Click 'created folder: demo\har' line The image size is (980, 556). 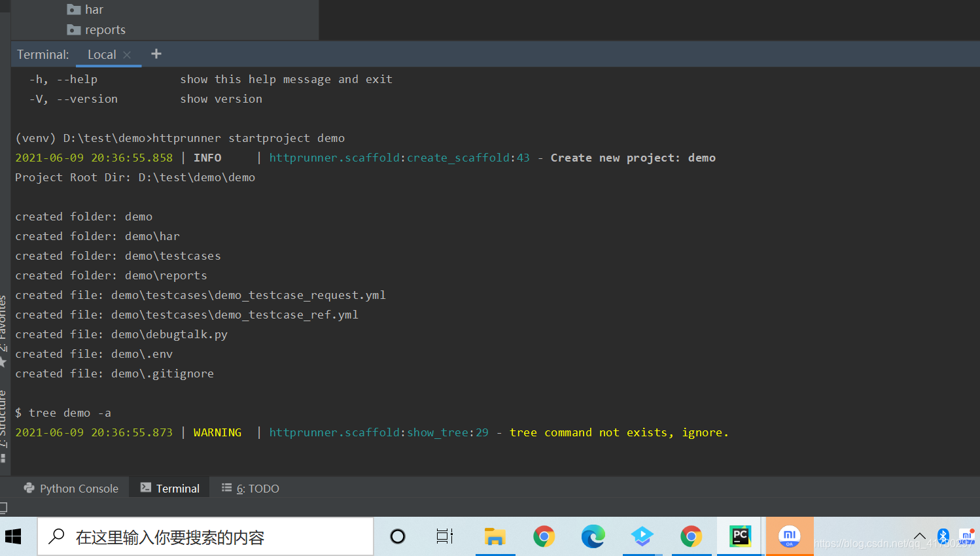[x=97, y=236]
